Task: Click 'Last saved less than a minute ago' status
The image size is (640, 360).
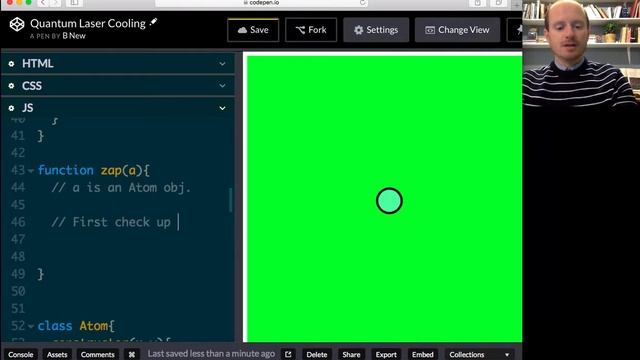Action: pyautogui.click(x=211, y=353)
